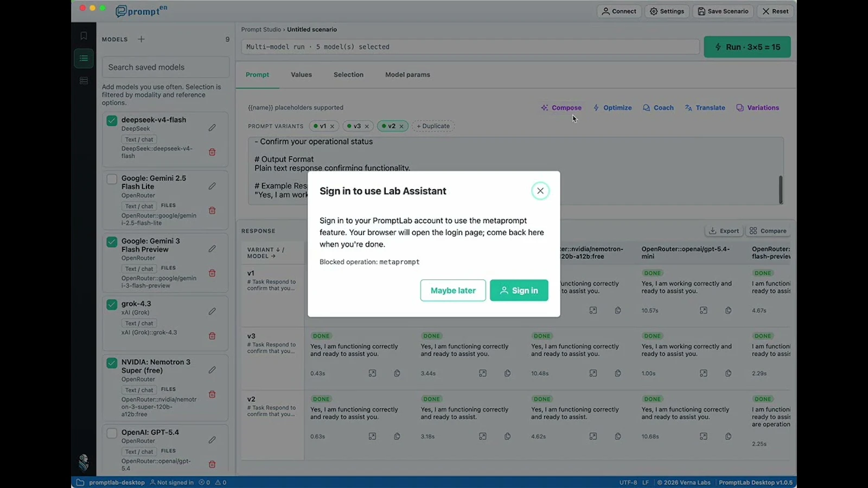This screenshot has width=868, height=488.
Task: Export the responses
Action: [724, 231]
